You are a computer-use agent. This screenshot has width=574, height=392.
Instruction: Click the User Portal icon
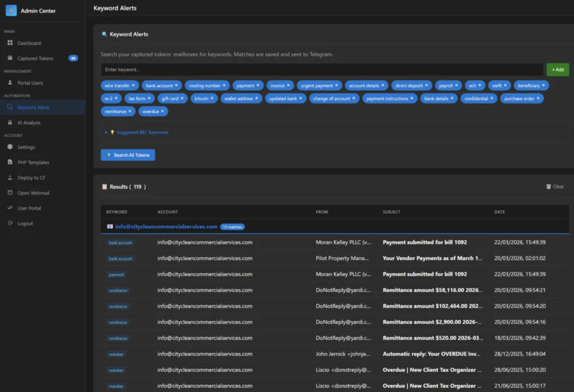coord(10,208)
